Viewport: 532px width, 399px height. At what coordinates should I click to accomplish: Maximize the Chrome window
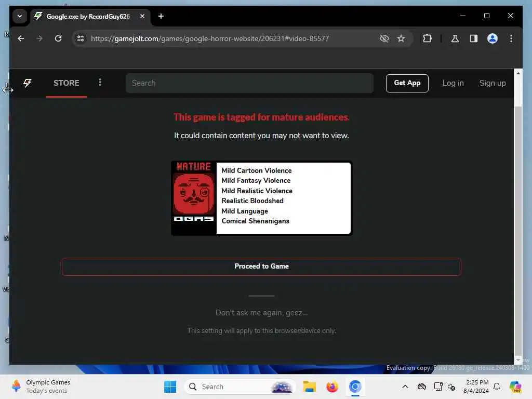(486, 16)
